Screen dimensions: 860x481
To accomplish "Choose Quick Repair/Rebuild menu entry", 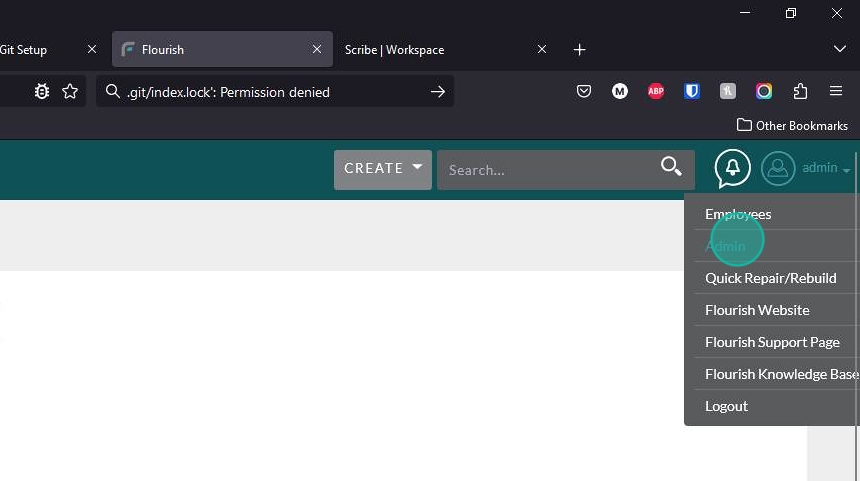I will [770, 278].
